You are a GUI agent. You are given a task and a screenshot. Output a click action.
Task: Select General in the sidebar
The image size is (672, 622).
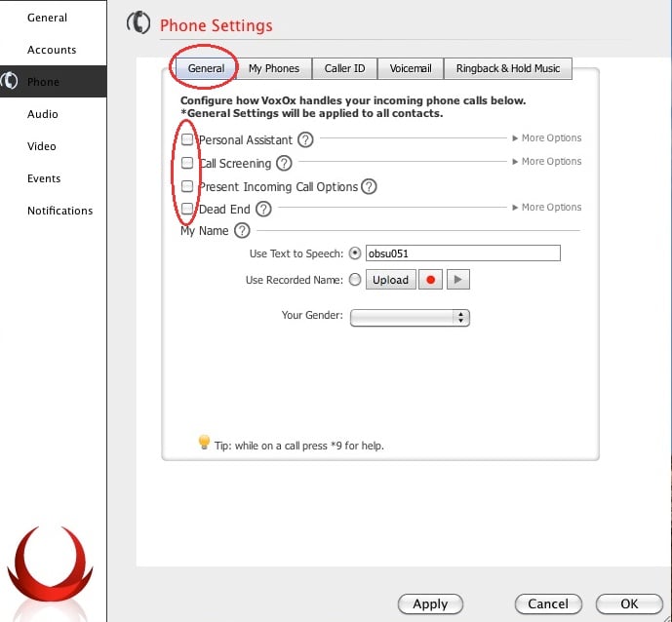(47, 18)
